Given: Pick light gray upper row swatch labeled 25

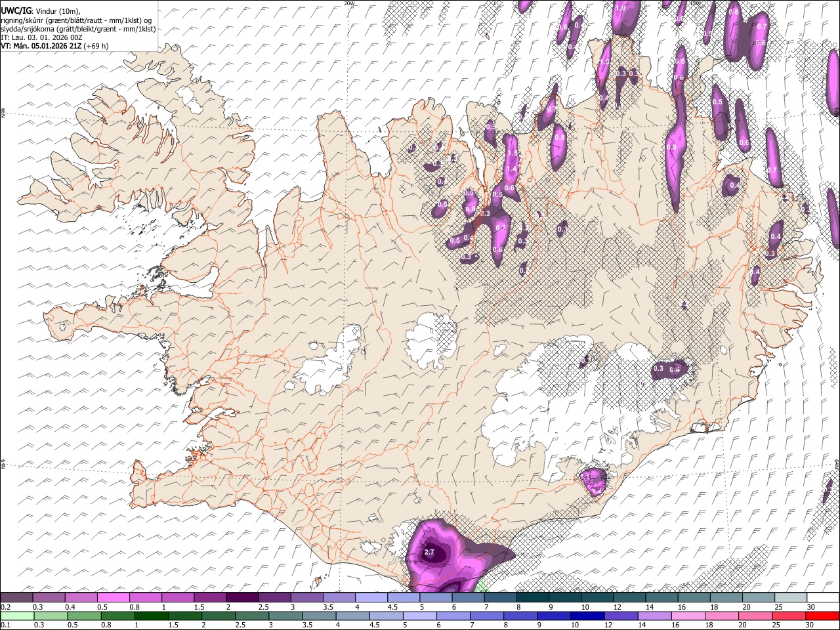Looking at the screenshot, I should (x=791, y=597).
